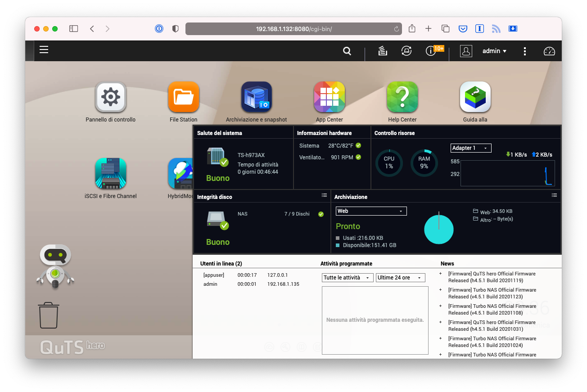Open the App Center icon
Image resolution: width=587 pixels, height=392 pixels.
click(x=329, y=97)
